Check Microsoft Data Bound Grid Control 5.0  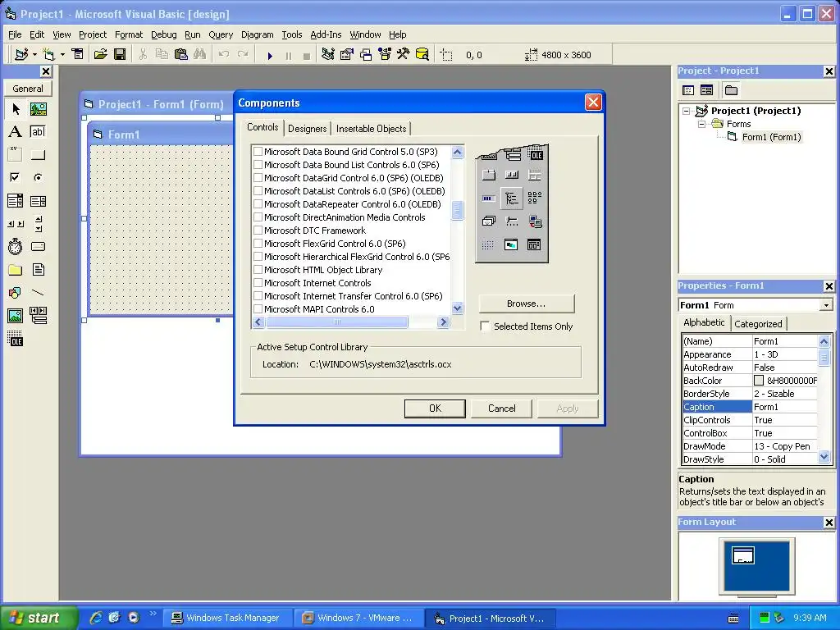coord(258,152)
